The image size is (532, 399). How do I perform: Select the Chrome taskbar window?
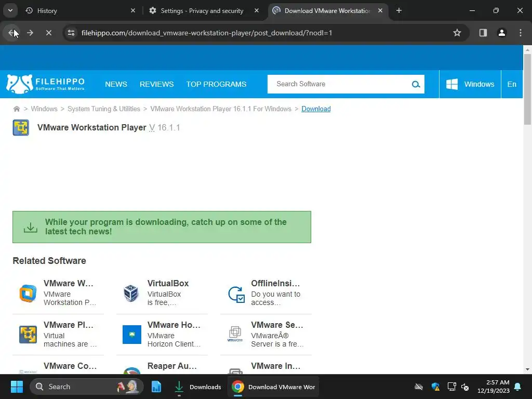click(273, 387)
